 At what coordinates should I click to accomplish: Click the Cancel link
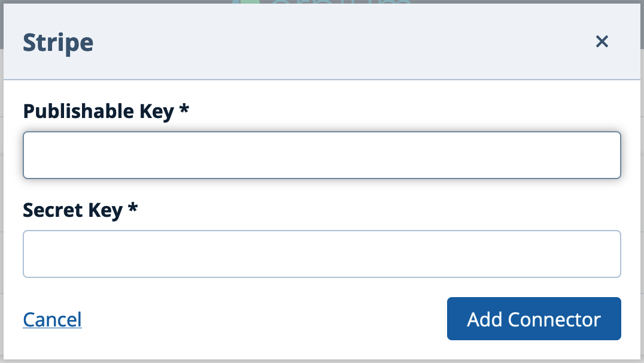click(x=52, y=319)
